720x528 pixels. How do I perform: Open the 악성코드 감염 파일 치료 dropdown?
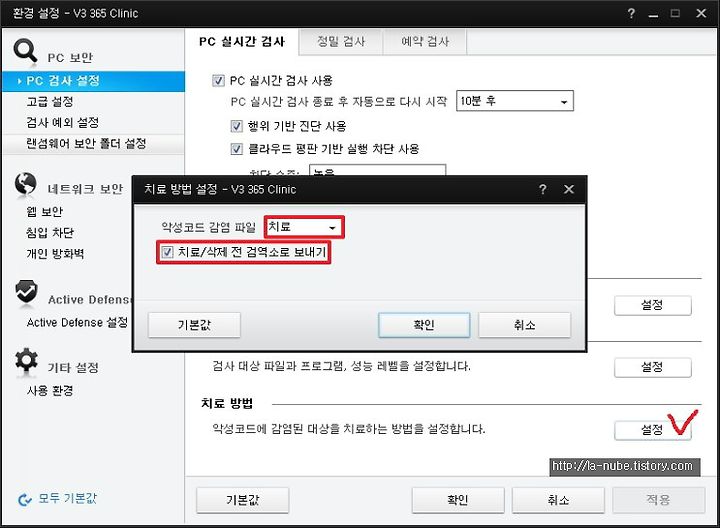304,227
